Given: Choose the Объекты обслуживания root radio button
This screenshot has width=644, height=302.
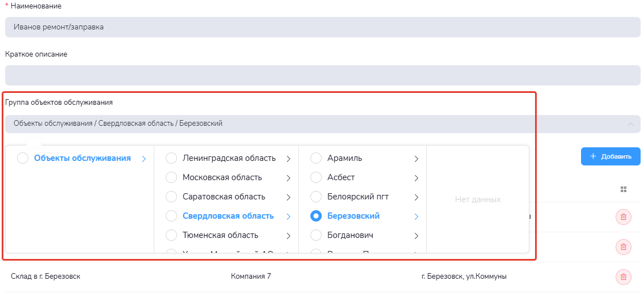Looking at the screenshot, I should click(23, 158).
